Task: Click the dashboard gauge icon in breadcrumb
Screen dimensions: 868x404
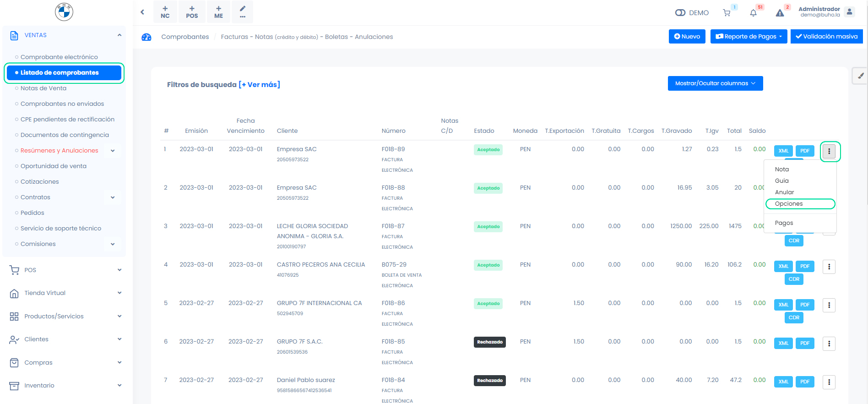Action: (x=146, y=37)
